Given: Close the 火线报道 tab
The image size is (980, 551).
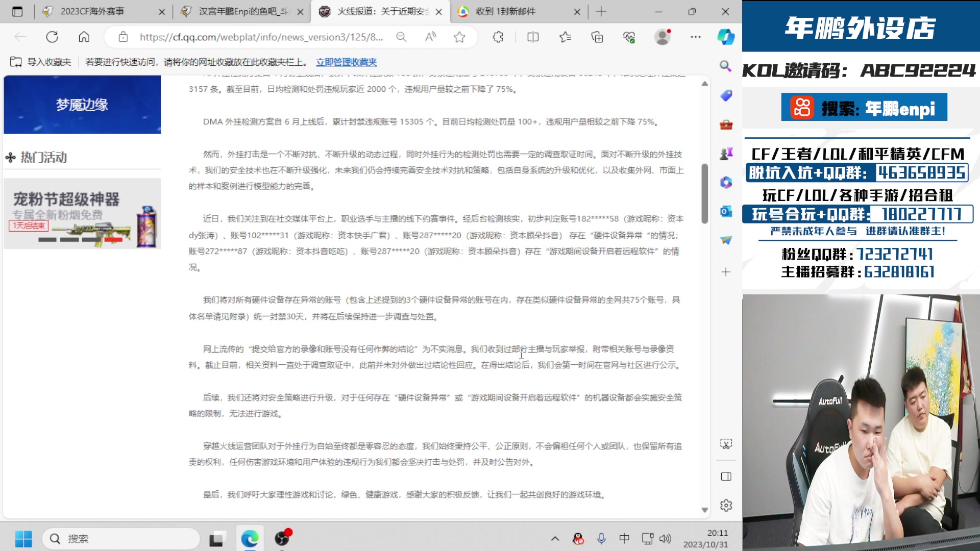Looking at the screenshot, I should tap(438, 12).
